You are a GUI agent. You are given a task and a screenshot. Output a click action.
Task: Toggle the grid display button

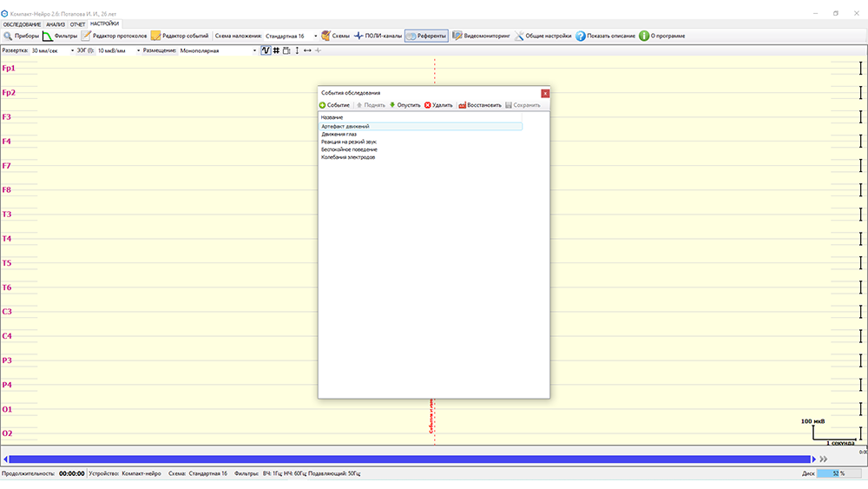click(x=276, y=50)
